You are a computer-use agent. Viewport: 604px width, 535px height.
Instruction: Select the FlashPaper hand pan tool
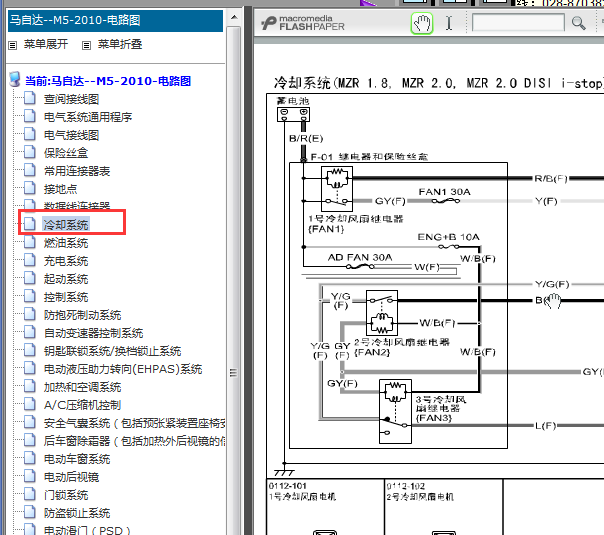click(x=422, y=23)
